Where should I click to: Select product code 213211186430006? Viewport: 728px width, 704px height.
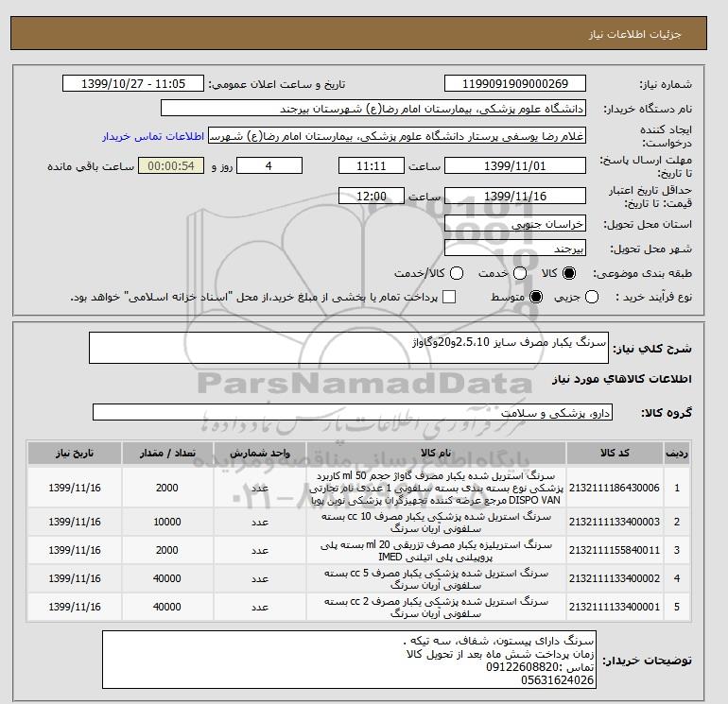click(615, 488)
